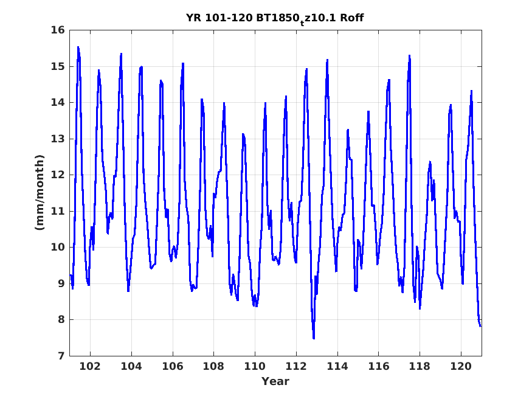Click the y-axis tick label 8

click(x=61, y=319)
